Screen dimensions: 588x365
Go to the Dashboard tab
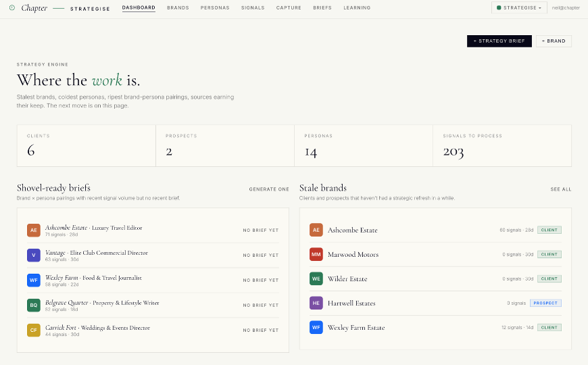[139, 7]
